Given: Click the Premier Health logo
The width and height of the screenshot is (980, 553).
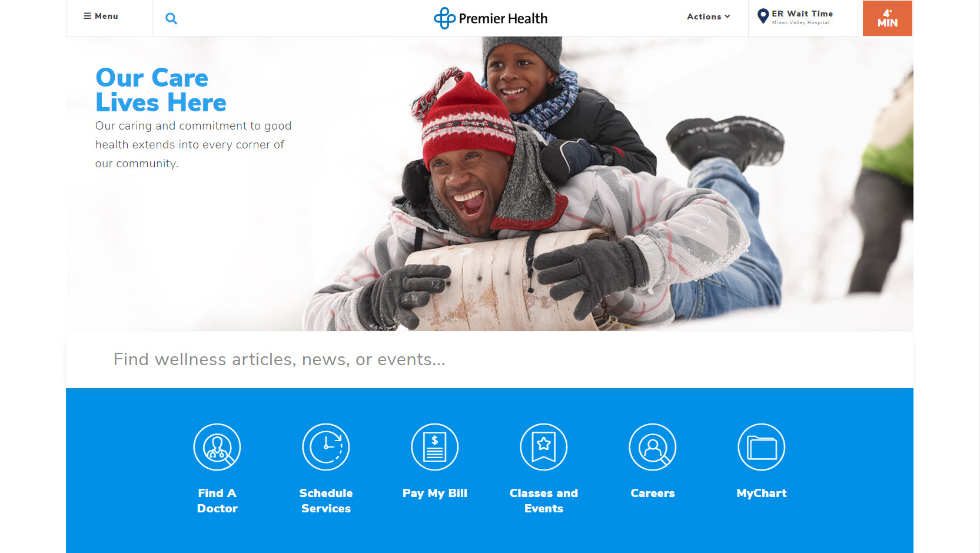Looking at the screenshot, I should [x=490, y=18].
